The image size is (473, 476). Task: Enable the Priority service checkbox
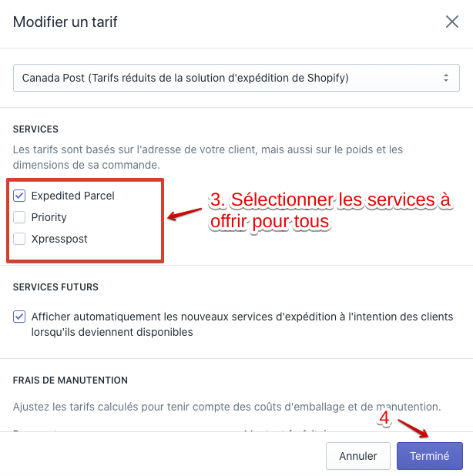20,217
